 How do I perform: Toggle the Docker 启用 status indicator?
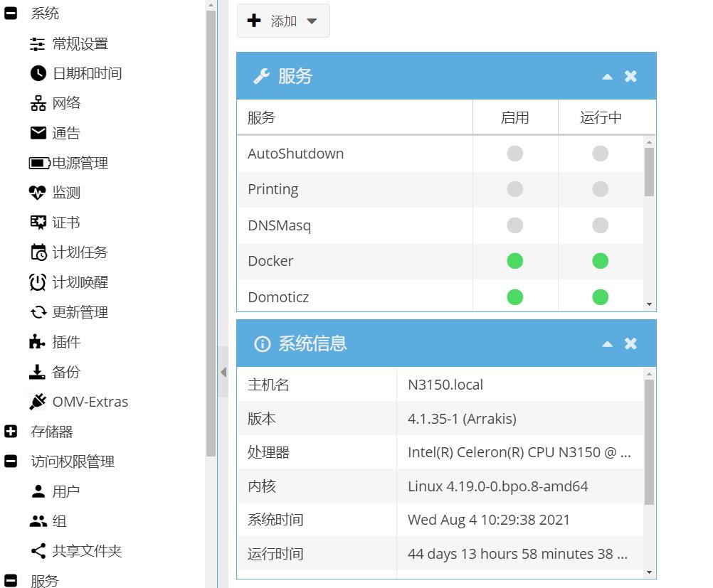(x=514, y=261)
